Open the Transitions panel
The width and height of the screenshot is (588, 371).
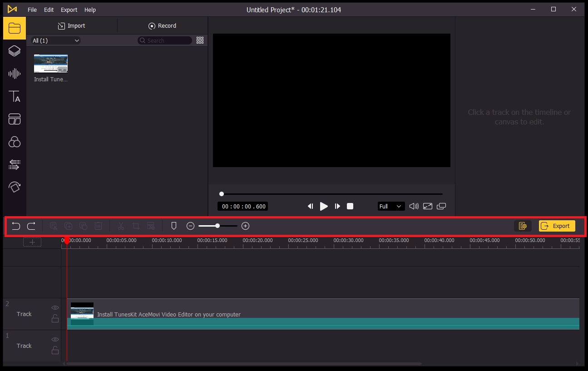14,119
